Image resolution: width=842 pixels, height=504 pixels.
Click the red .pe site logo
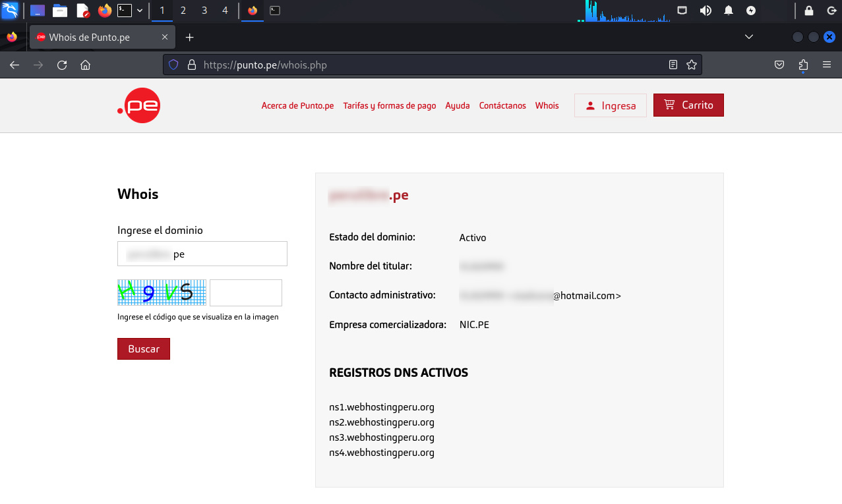[139, 105]
